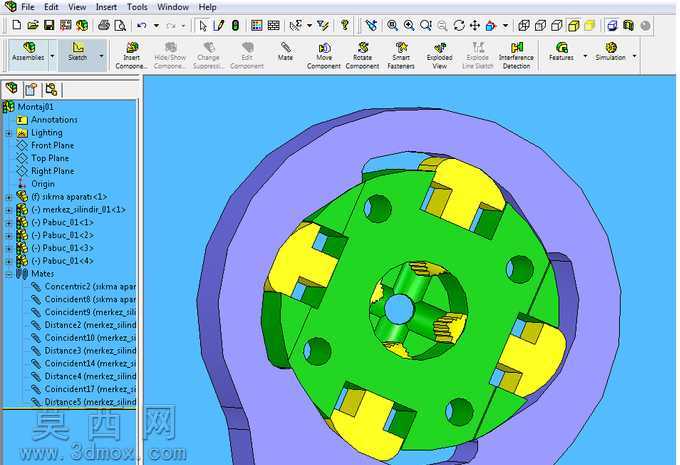Click Zoom to Area icon
This screenshot has height=465, width=680.
click(409, 26)
